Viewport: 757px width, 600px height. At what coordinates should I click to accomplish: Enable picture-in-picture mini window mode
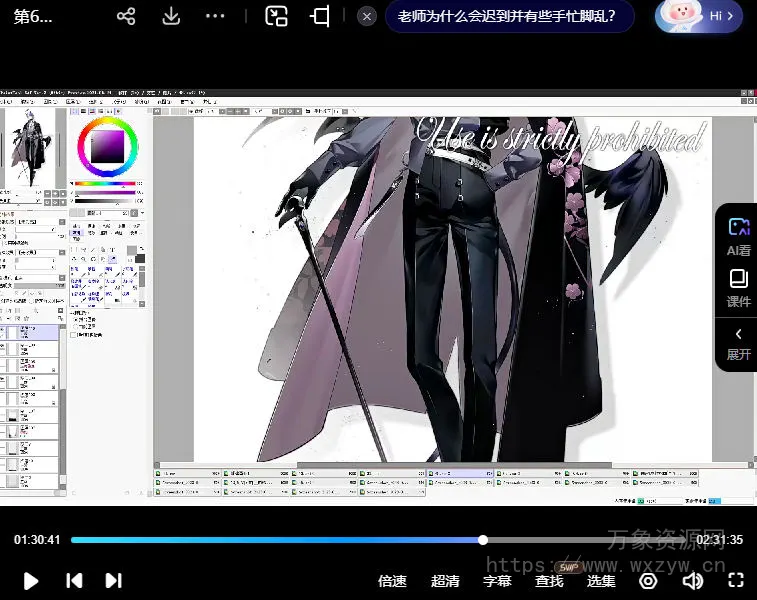tap(276, 16)
